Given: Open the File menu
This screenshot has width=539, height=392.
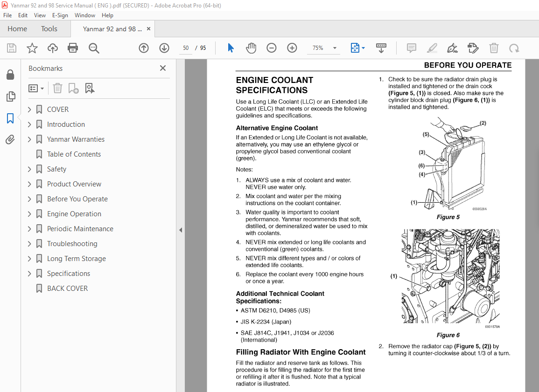Looking at the screenshot, I should [x=7, y=15].
